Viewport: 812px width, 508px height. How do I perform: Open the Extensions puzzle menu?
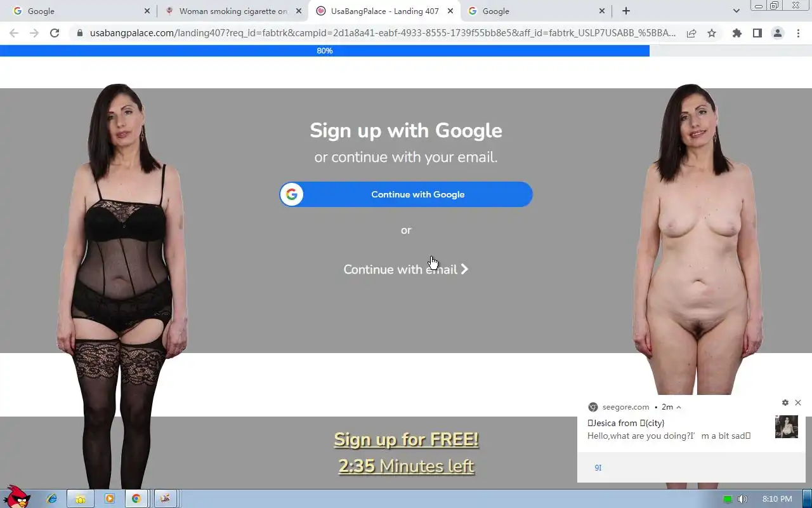coord(737,33)
